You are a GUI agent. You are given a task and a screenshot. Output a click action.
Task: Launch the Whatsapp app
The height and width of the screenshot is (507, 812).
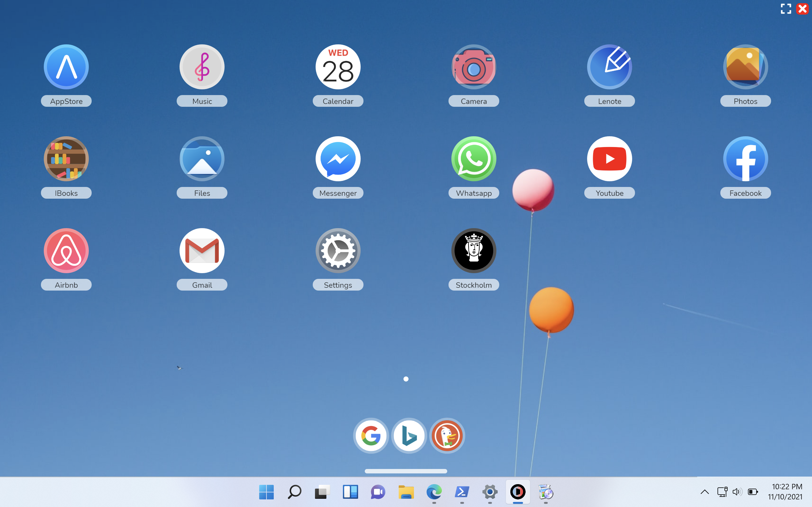(x=474, y=159)
